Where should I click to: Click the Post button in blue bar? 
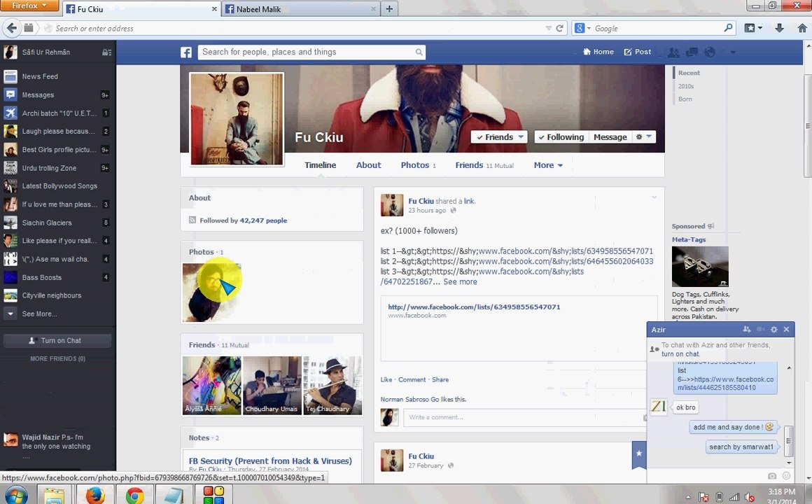click(638, 52)
